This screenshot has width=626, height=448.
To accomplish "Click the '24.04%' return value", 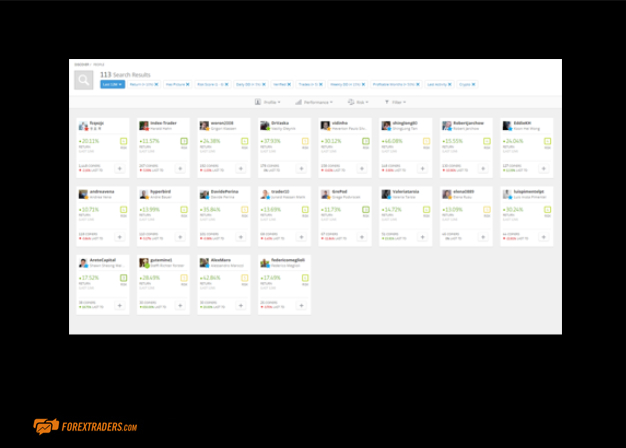I will [513, 141].
